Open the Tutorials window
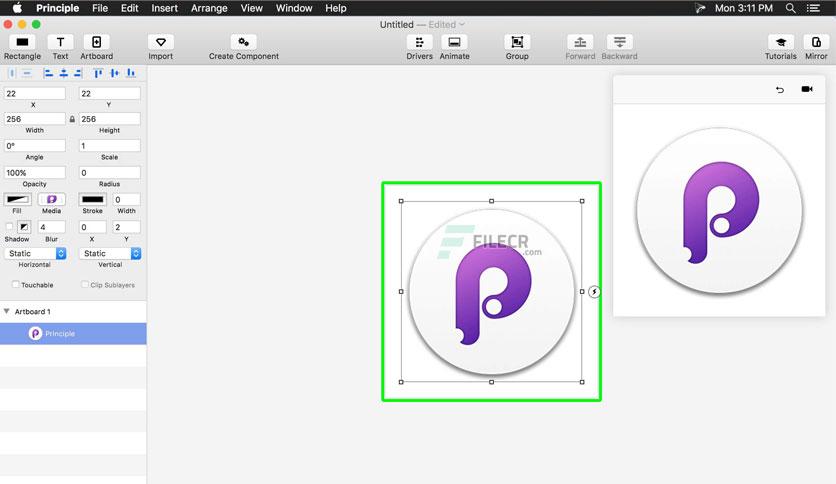This screenshot has width=836, height=484. point(781,42)
